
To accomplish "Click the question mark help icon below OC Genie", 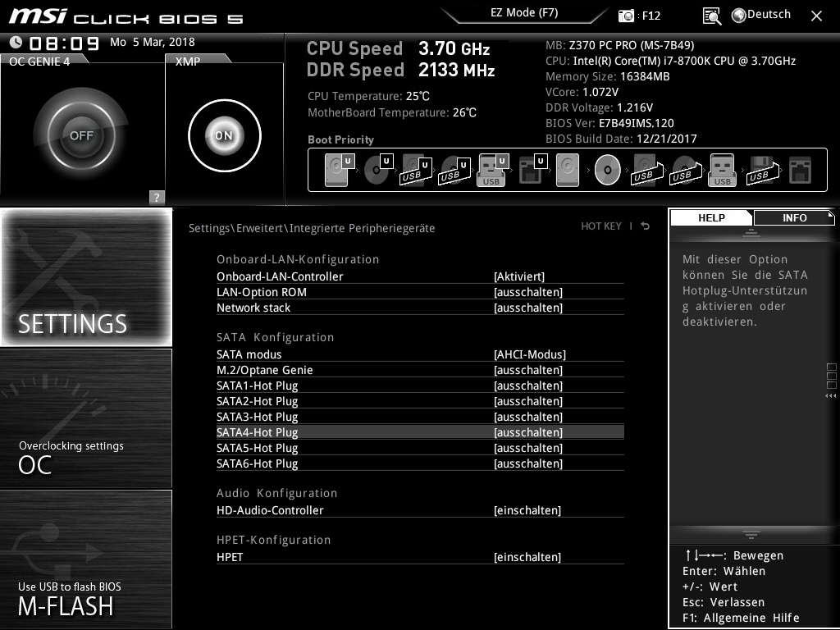I will coord(157,197).
